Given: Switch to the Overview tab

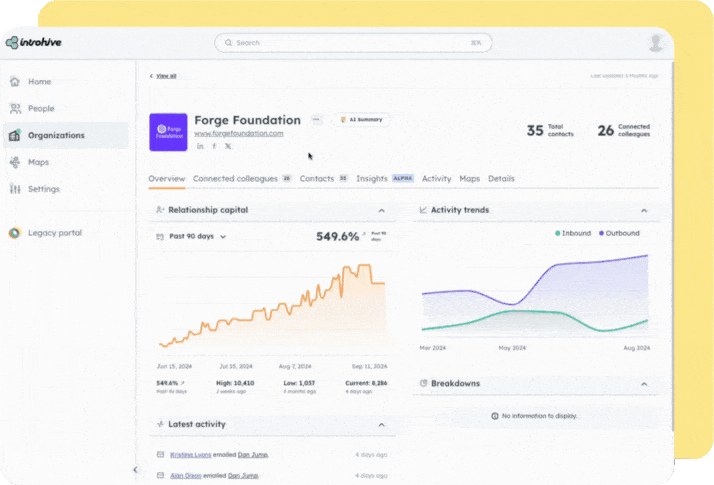Looking at the screenshot, I should [167, 179].
